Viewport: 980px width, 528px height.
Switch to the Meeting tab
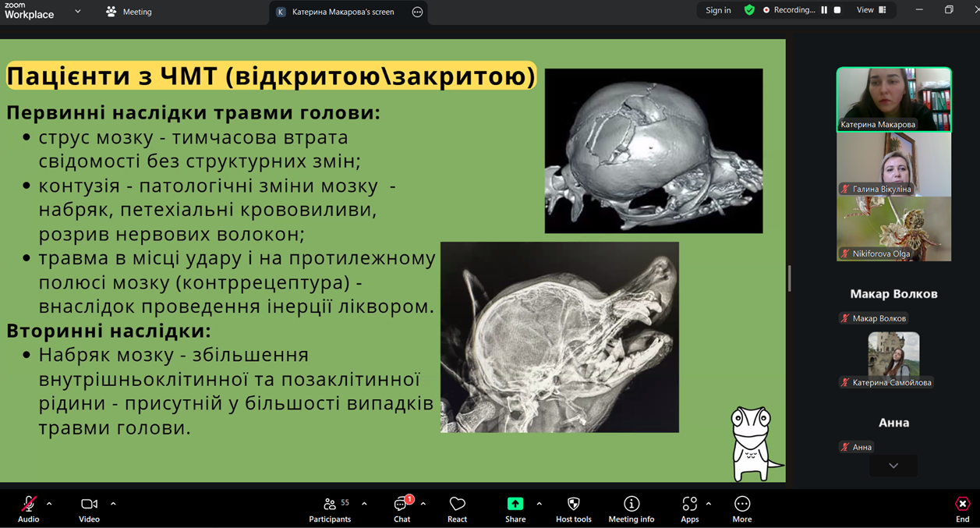(x=129, y=12)
